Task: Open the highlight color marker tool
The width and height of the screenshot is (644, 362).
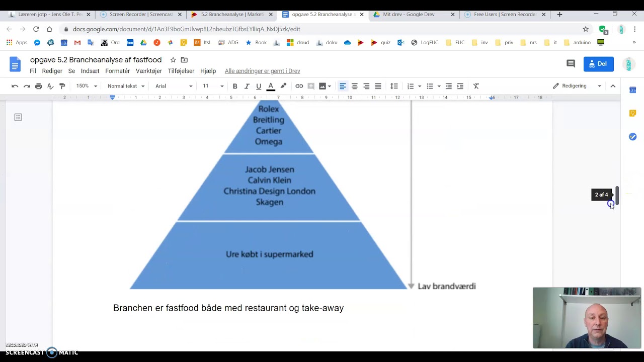Action: point(283,86)
